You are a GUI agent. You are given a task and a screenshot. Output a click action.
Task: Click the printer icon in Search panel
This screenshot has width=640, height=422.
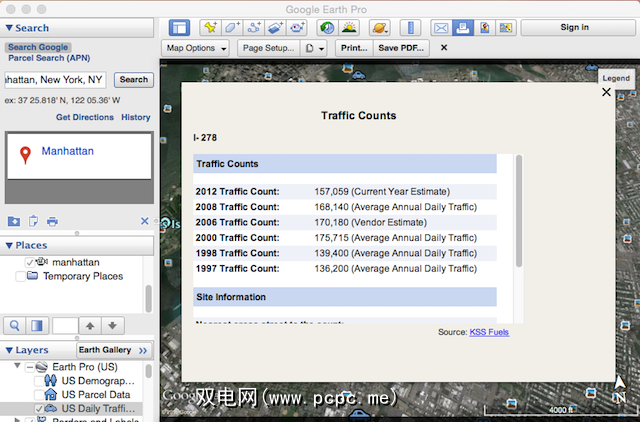pyautogui.click(x=52, y=221)
